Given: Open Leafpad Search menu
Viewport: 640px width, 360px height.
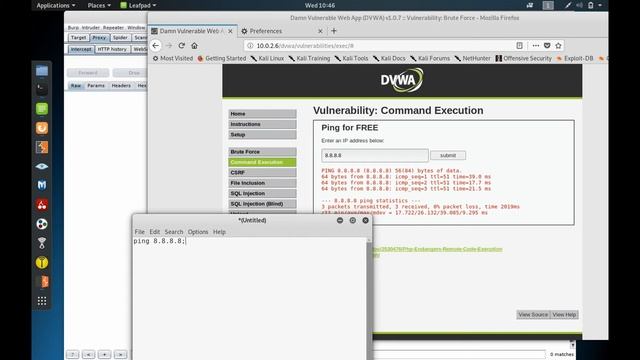Looking at the screenshot, I should 174,232.
